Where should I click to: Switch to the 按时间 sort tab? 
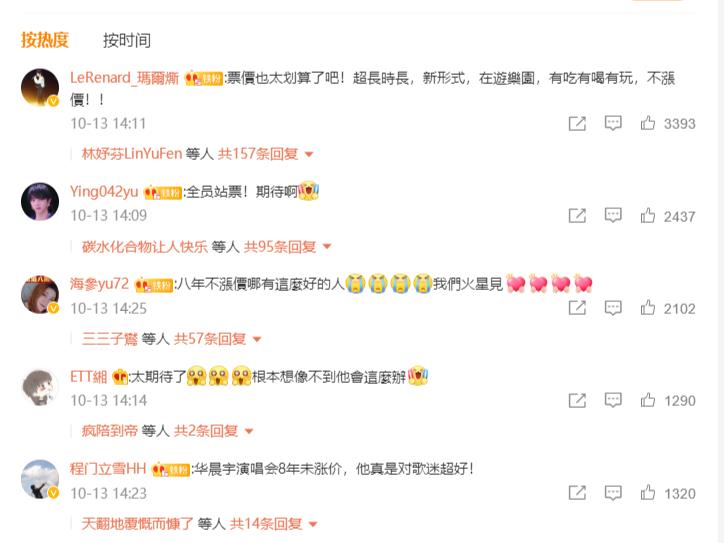[x=127, y=41]
